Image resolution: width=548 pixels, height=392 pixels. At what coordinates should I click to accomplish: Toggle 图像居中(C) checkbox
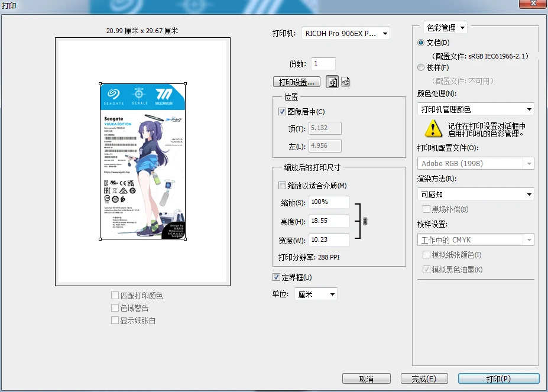click(282, 112)
